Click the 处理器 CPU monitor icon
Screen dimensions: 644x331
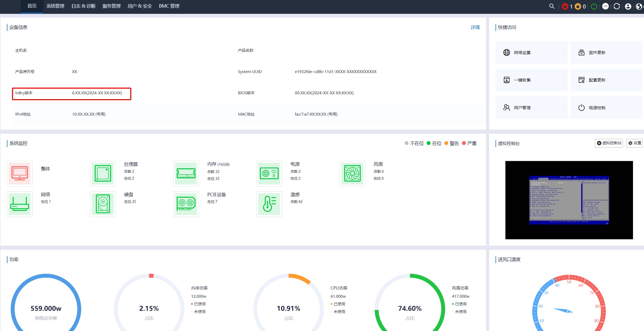(103, 173)
